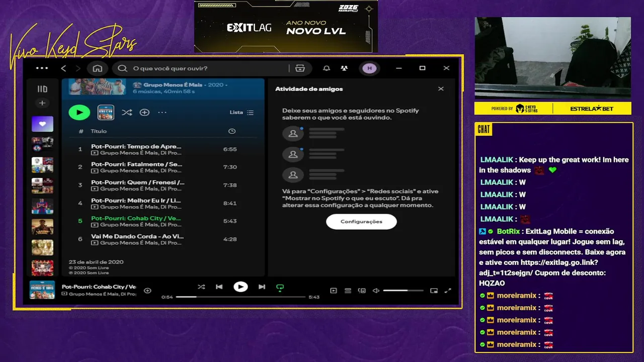The height and width of the screenshot is (362, 644).
Task: Open the Spotify three-dot main menu
Action: pyautogui.click(x=42, y=68)
